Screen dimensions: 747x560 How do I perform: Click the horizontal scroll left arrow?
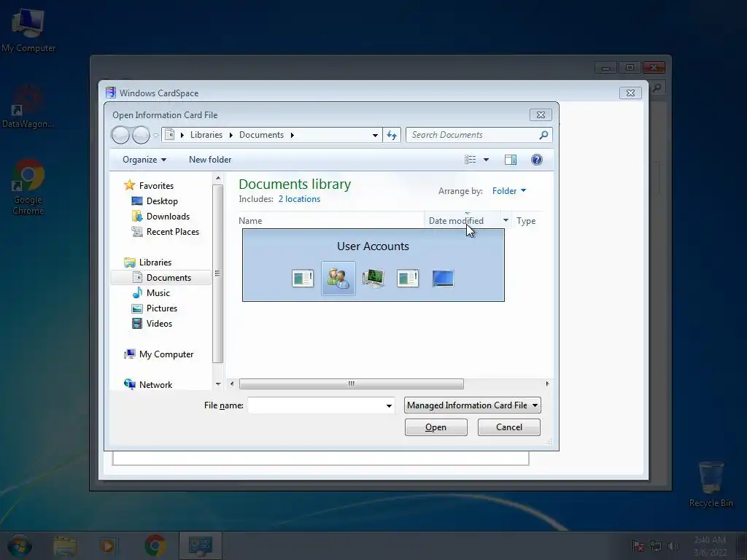tap(232, 384)
